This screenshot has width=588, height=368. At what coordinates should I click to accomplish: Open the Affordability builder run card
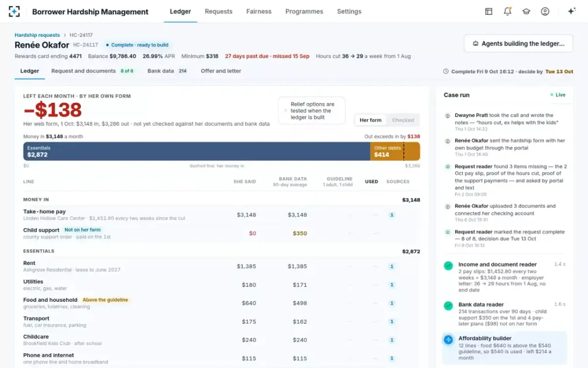pos(504,348)
